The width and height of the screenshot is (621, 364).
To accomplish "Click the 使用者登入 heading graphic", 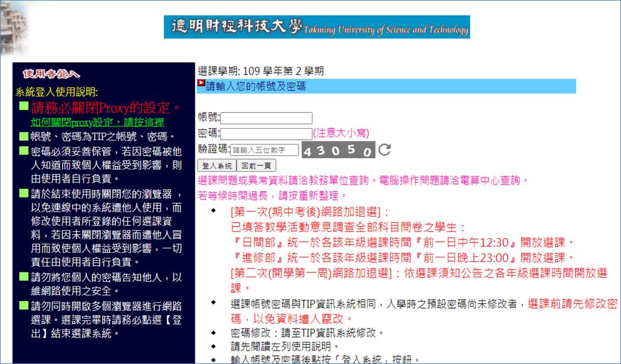I will pos(51,74).
